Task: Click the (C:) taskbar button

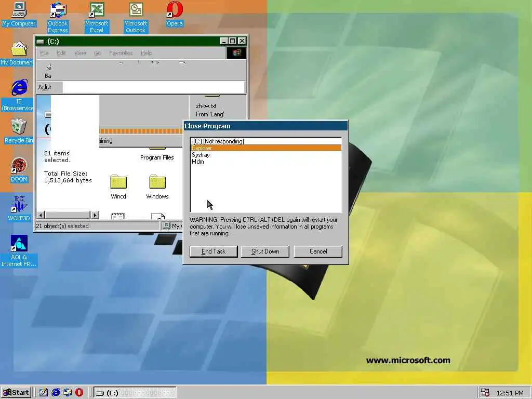Action: point(135,393)
